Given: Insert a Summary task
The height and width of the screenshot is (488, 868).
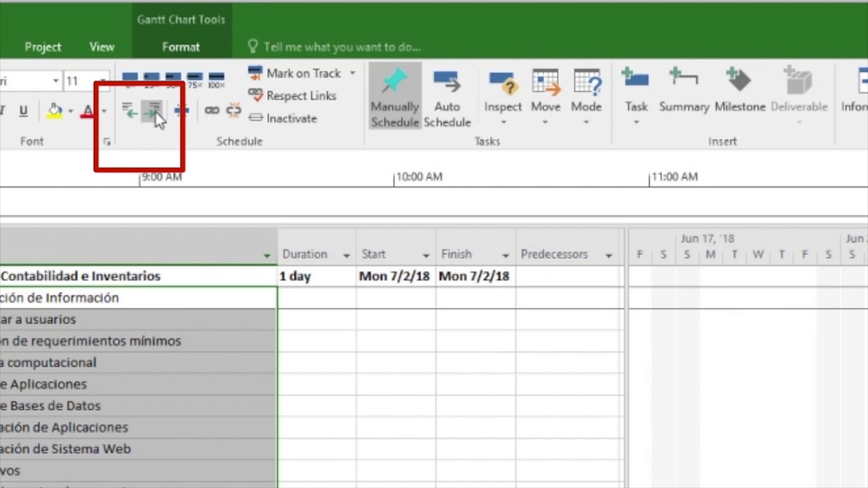Looking at the screenshot, I should point(684,90).
